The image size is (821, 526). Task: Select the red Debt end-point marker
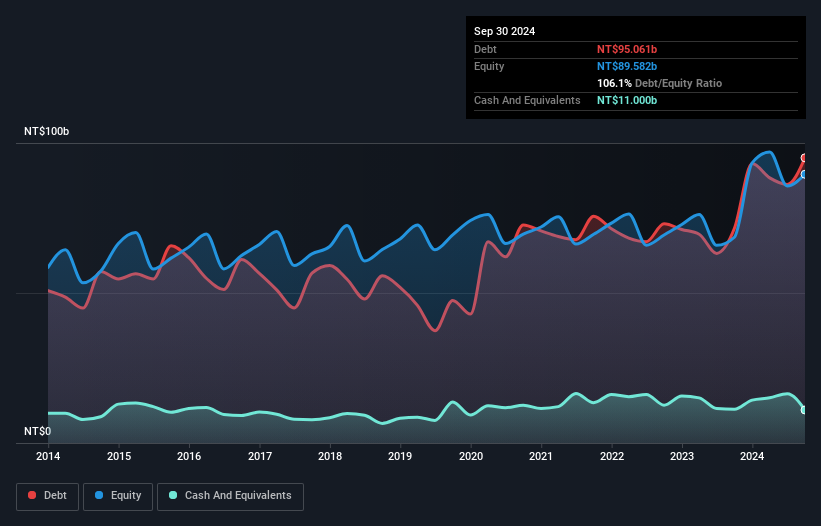pos(804,158)
